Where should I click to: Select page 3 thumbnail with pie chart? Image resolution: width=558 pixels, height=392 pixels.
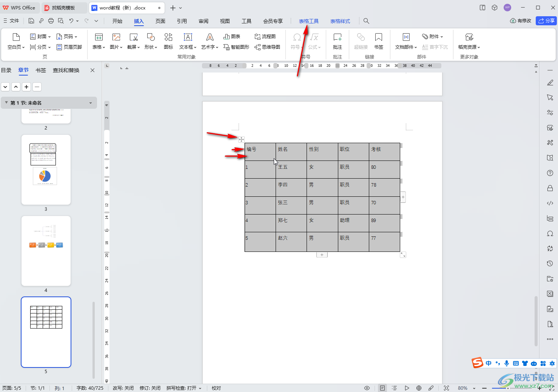(x=46, y=170)
